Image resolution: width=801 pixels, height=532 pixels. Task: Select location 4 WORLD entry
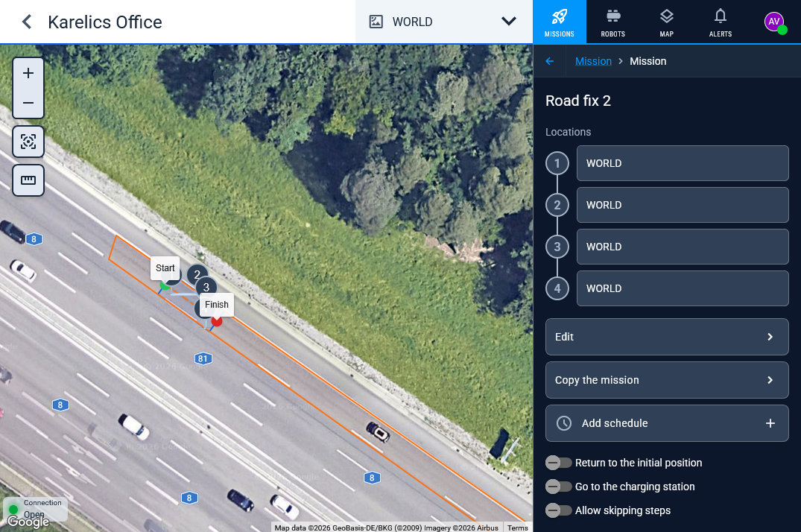click(683, 289)
